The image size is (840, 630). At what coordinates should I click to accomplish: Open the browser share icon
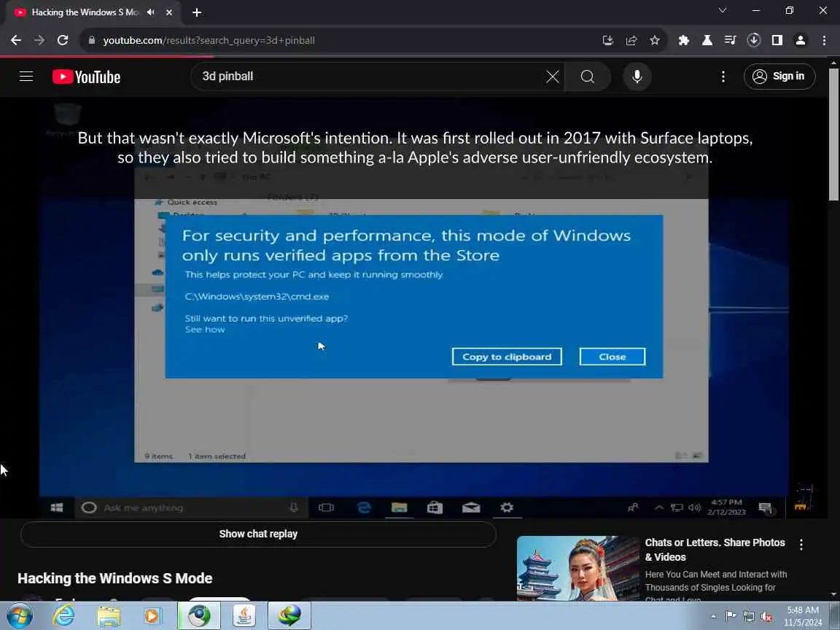point(631,40)
